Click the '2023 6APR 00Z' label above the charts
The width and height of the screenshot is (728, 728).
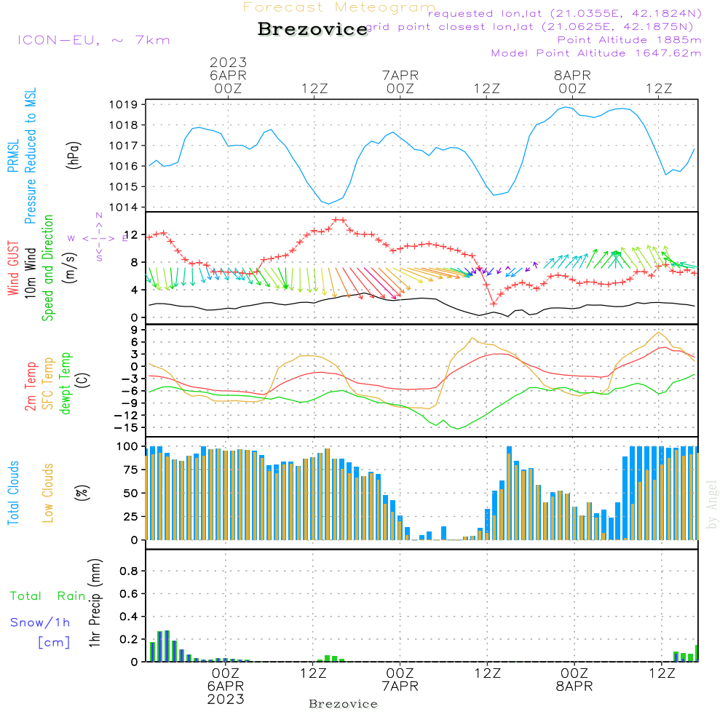pyautogui.click(x=228, y=75)
